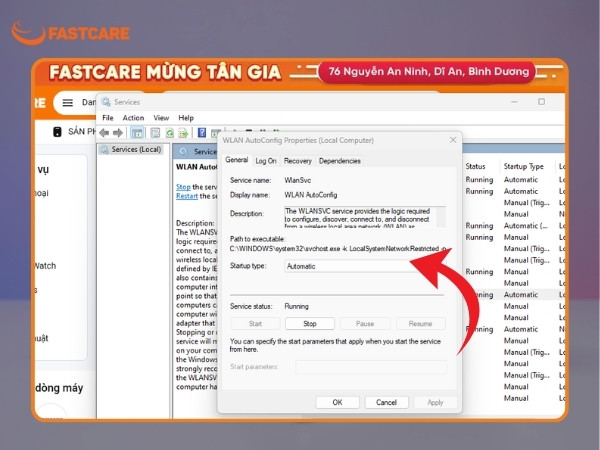Viewport: 600px width, 450px height.
Task: Click the Stop service button
Action: tap(310, 324)
